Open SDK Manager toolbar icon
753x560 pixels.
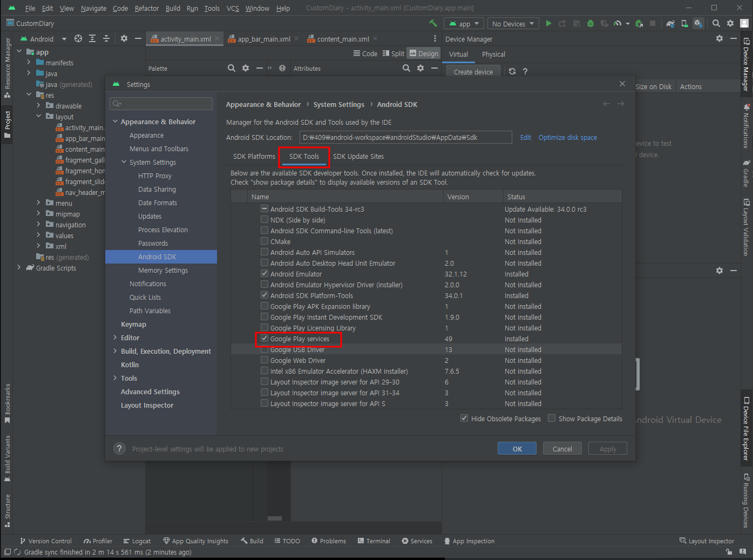(x=698, y=23)
